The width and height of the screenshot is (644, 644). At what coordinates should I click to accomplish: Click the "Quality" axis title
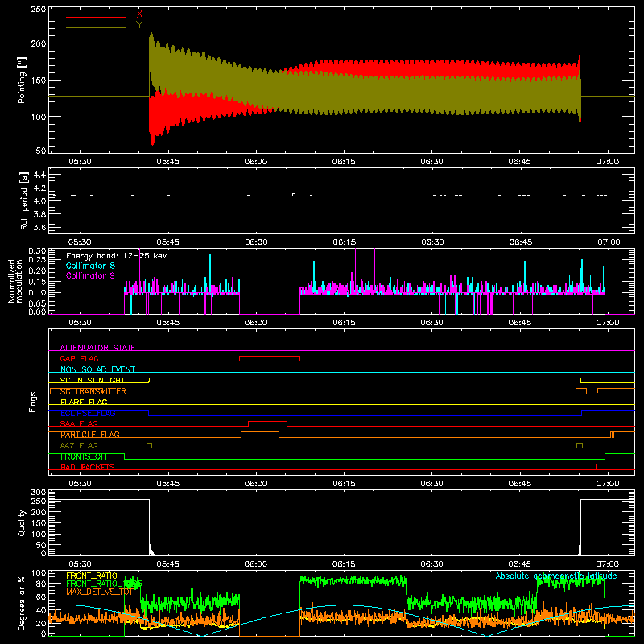pos(22,522)
